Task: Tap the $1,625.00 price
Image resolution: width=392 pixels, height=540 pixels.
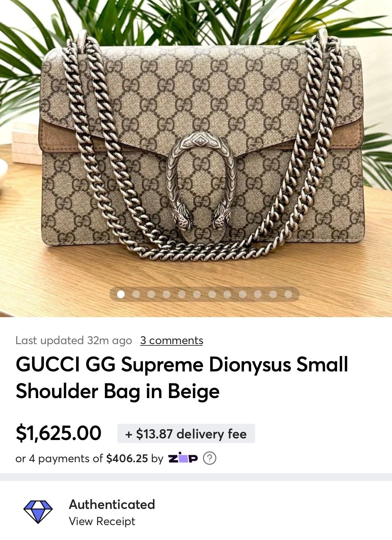Action: pyautogui.click(x=58, y=433)
